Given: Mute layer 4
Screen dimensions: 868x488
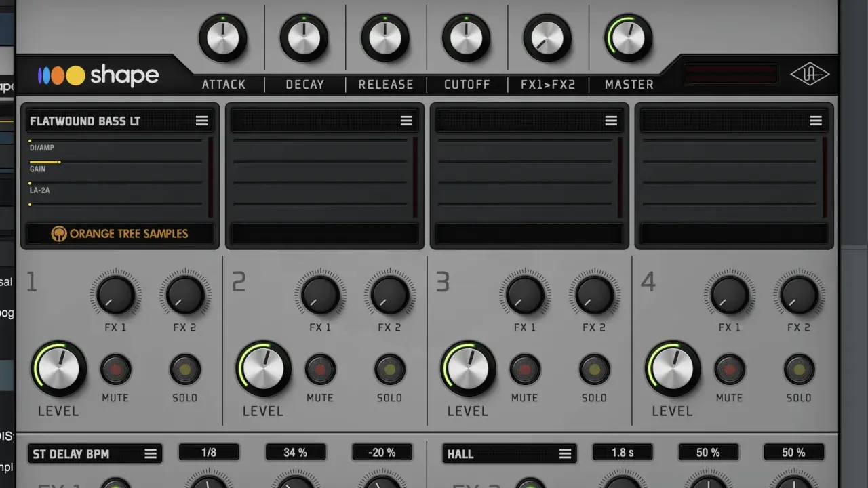Looking at the screenshot, I should 730,370.
